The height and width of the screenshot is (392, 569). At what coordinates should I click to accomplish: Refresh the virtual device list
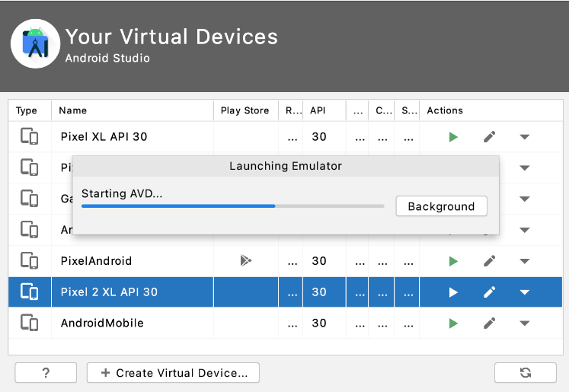(525, 373)
